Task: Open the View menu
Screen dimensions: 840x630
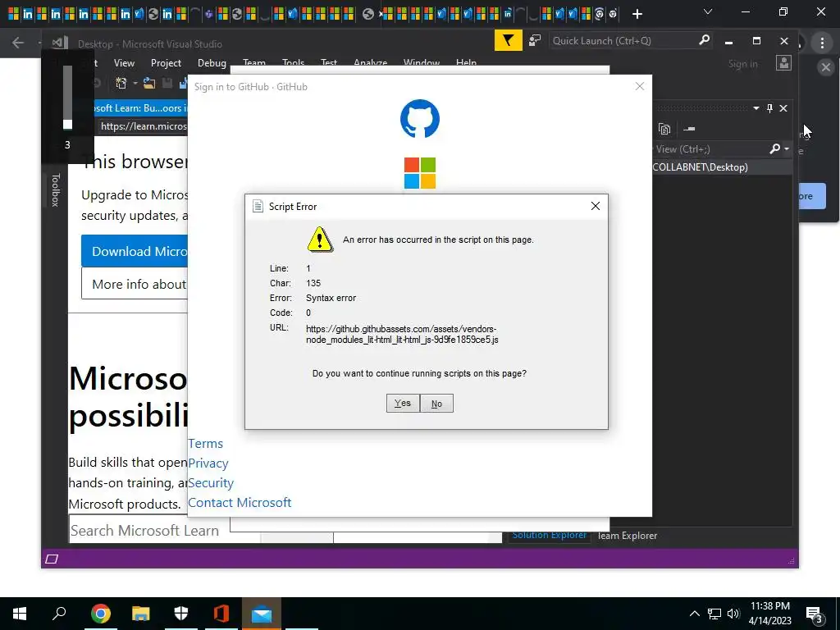Action: tap(124, 63)
